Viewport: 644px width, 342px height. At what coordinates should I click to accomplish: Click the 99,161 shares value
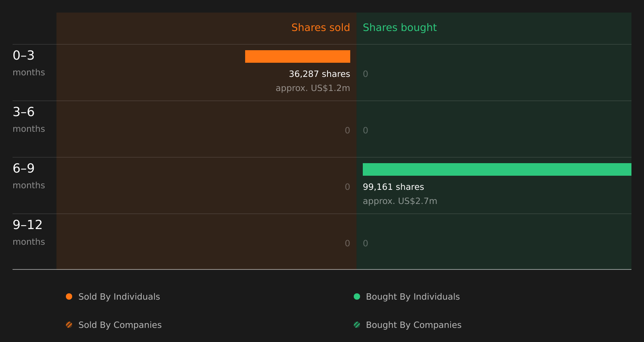pyautogui.click(x=393, y=187)
